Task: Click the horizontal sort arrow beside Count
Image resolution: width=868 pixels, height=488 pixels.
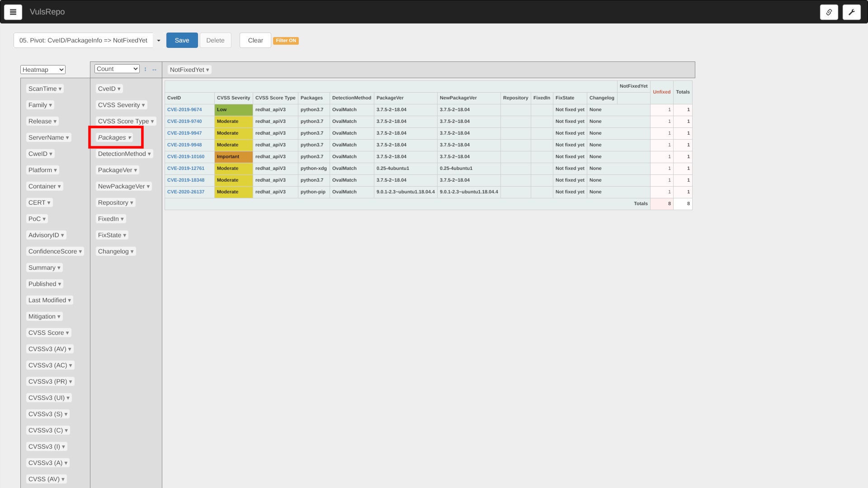Action: pos(154,70)
